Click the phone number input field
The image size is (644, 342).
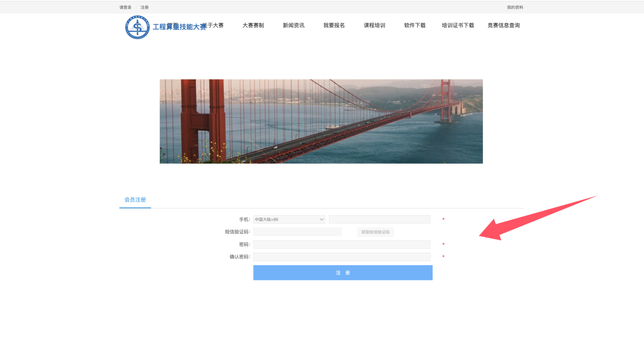(x=379, y=220)
